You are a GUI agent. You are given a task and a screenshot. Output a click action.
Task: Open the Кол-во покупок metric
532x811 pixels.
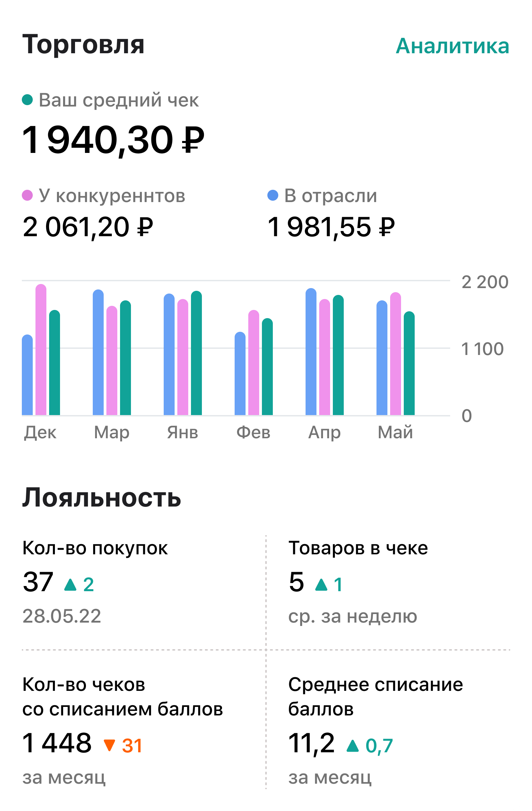point(95,549)
